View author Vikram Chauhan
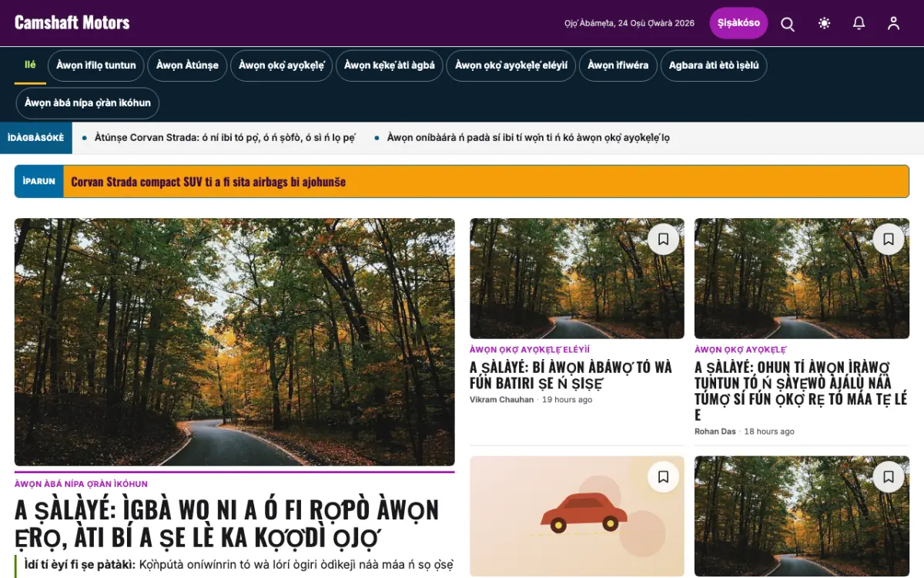This screenshot has width=924, height=578. tap(501, 400)
